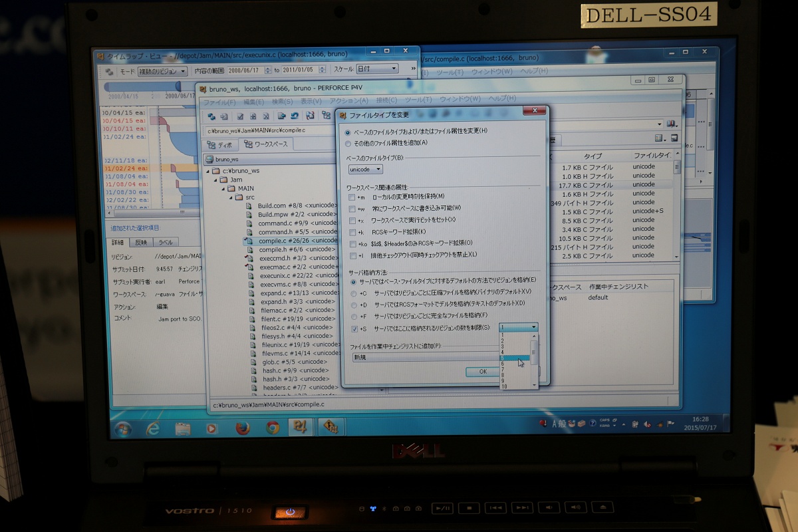Open the second Perforce taskbar button

pos(331,426)
